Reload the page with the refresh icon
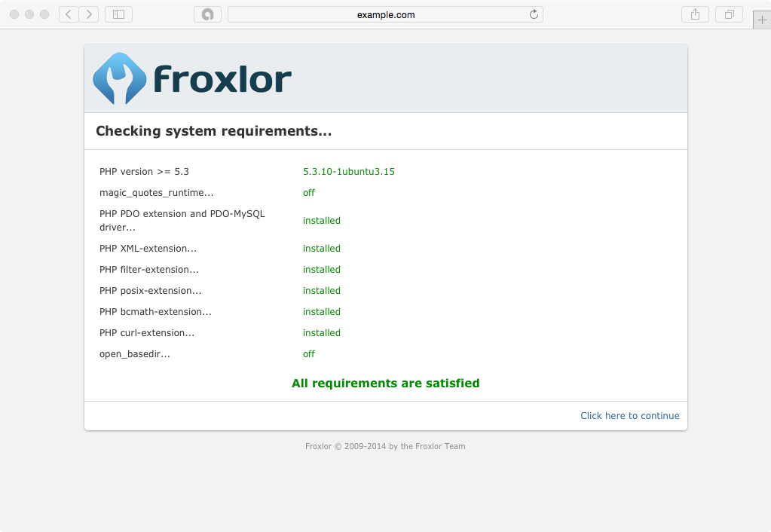The width and height of the screenshot is (771, 532). pos(534,14)
